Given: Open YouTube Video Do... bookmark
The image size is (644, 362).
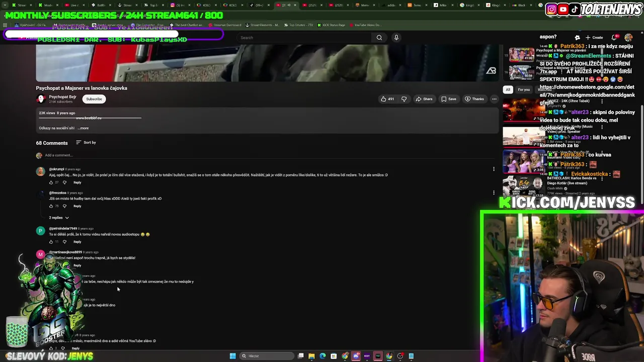Looking at the screenshot, I should tap(365, 25).
